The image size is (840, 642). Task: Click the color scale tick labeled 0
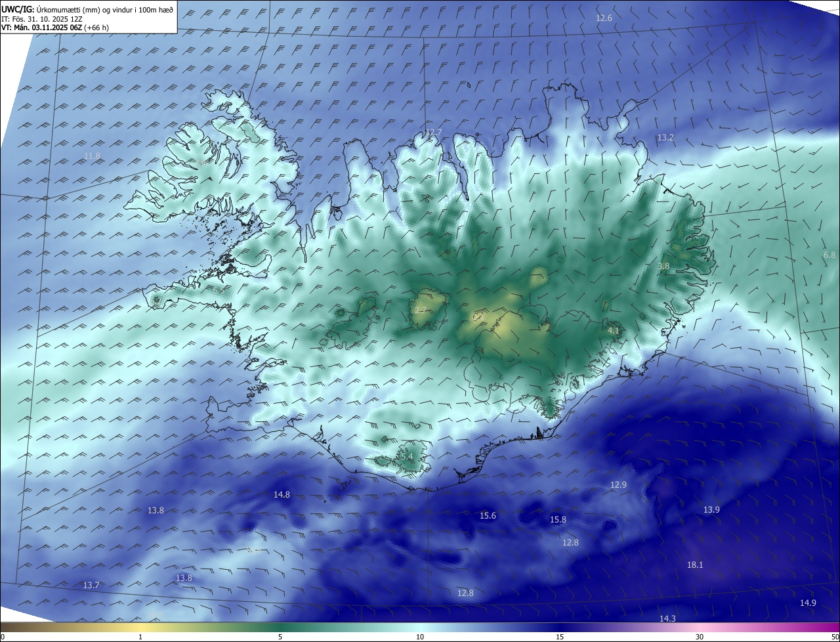click(x=3, y=637)
